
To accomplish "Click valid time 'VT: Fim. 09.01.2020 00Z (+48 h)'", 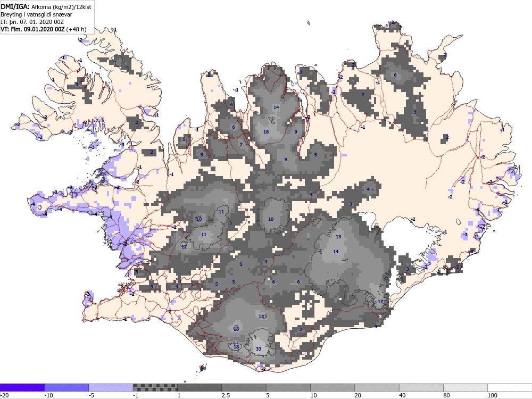I will pos(44,29).
